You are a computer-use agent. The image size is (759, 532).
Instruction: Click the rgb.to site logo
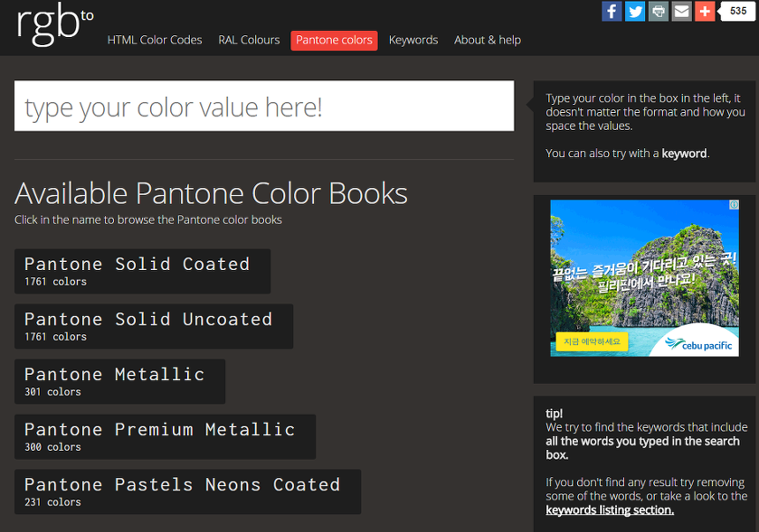[x=53, y=25]
